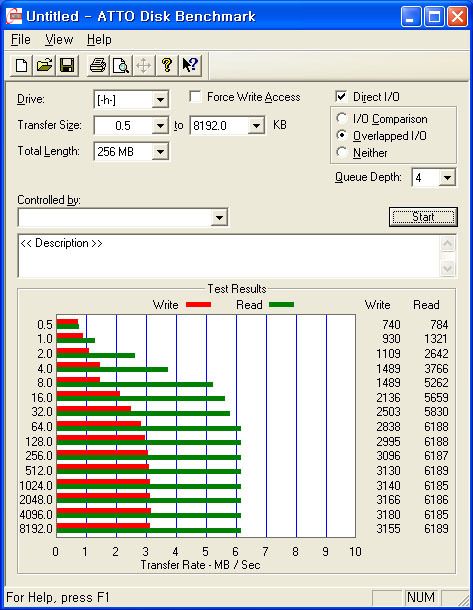Click the Description scrollbar down arrow
The image size is (473, 610).
point(448,268)
